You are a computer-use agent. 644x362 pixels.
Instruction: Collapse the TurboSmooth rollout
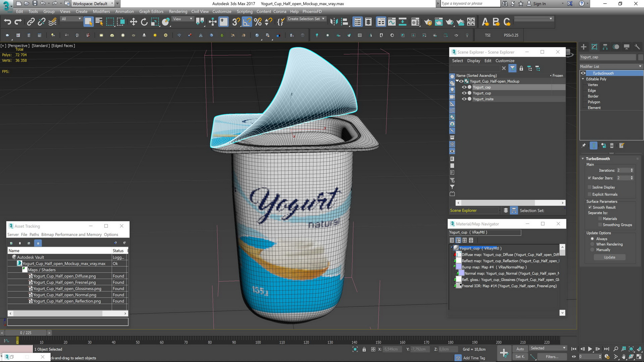(583, 159)
